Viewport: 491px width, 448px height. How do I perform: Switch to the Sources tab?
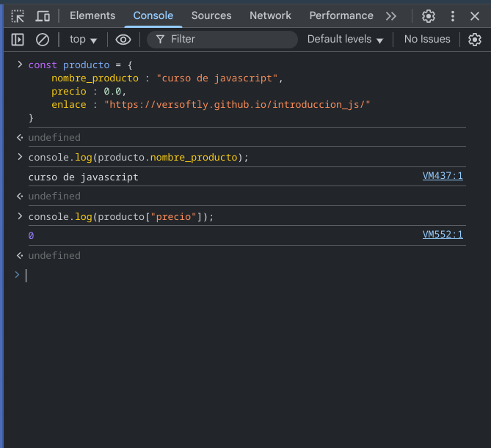tap(211, 15)
